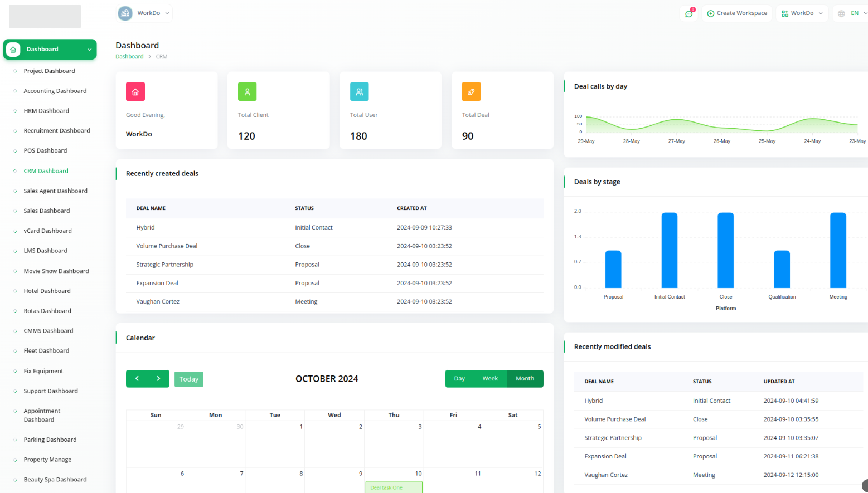Click the green Total Client person icon
The height and width of the screenshot is (493, 868).
[x=247, y=92]
